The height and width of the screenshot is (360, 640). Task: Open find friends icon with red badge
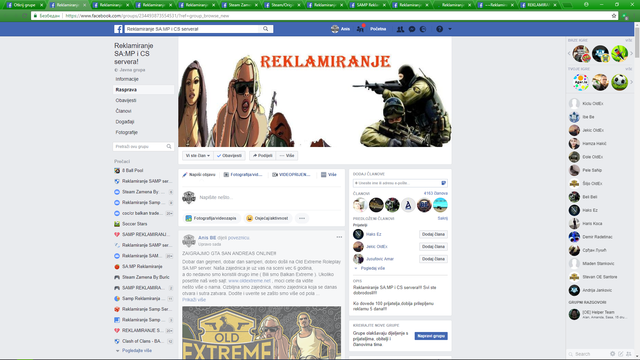[360, 29]
